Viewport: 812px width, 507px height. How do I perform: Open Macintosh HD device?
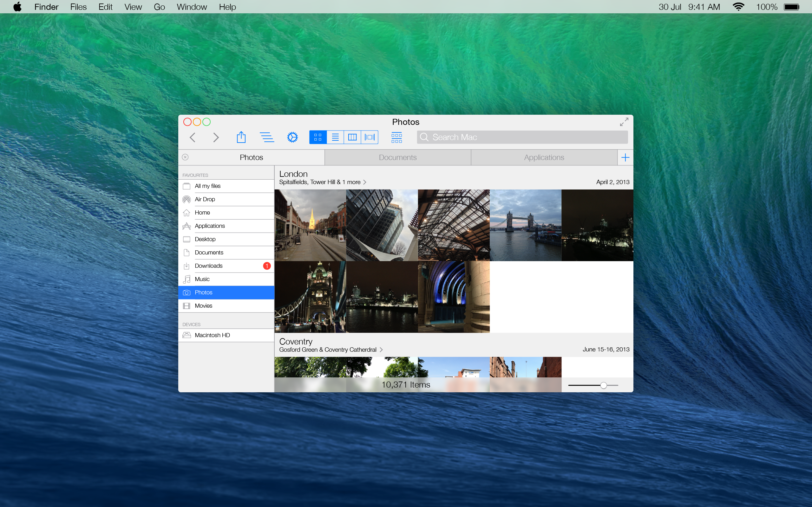212,335
